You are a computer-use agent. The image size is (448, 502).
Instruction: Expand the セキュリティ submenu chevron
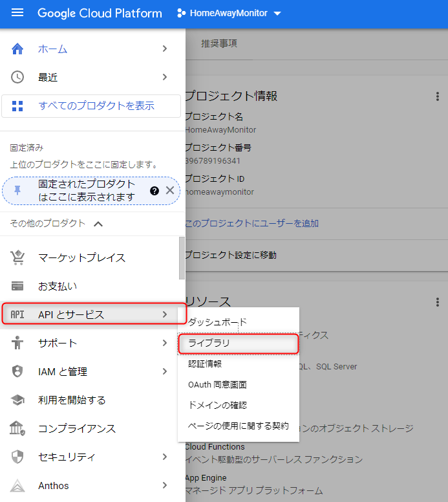pos(164,457)
